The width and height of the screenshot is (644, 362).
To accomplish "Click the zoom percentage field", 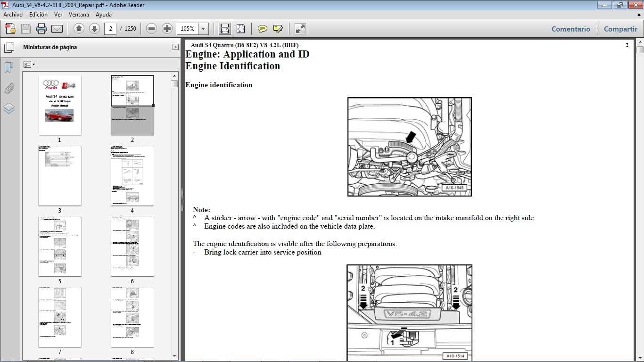I will [x=188, y=29].
